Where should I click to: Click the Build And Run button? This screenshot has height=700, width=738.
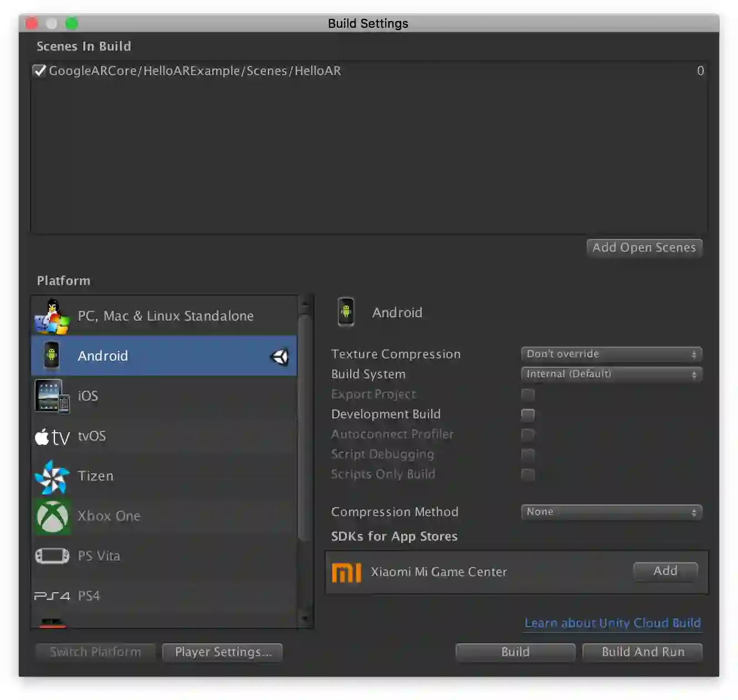(x=642, y=652)
